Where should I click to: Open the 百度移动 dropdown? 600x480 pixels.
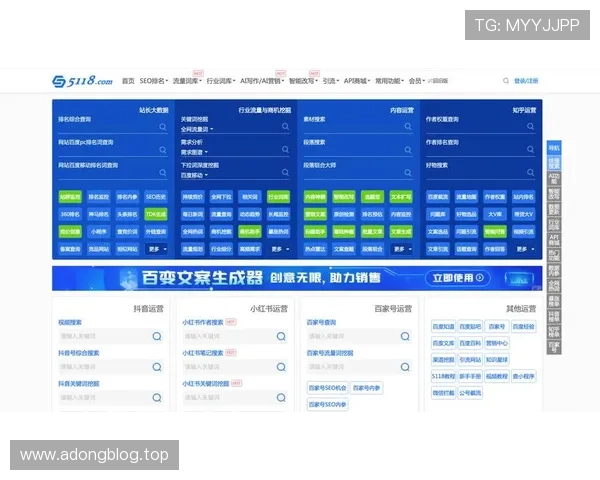[x=194, y=175]
